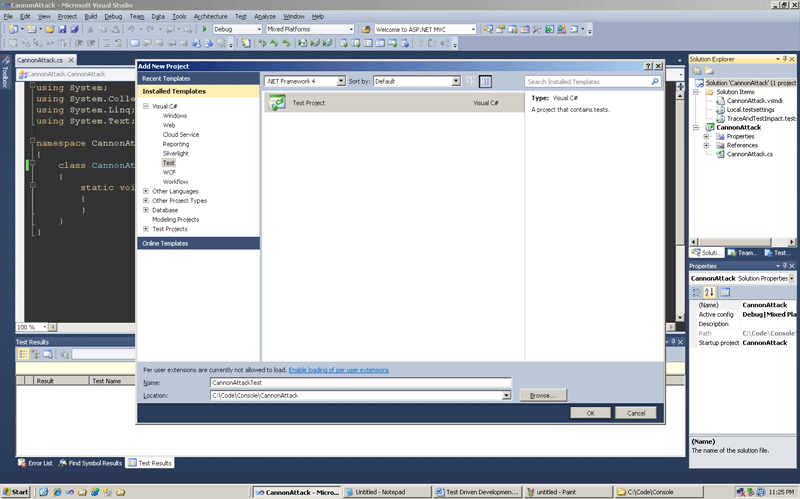Select the Recent Templates section
This screenshot has width=800, height=499.
(198, 79)
